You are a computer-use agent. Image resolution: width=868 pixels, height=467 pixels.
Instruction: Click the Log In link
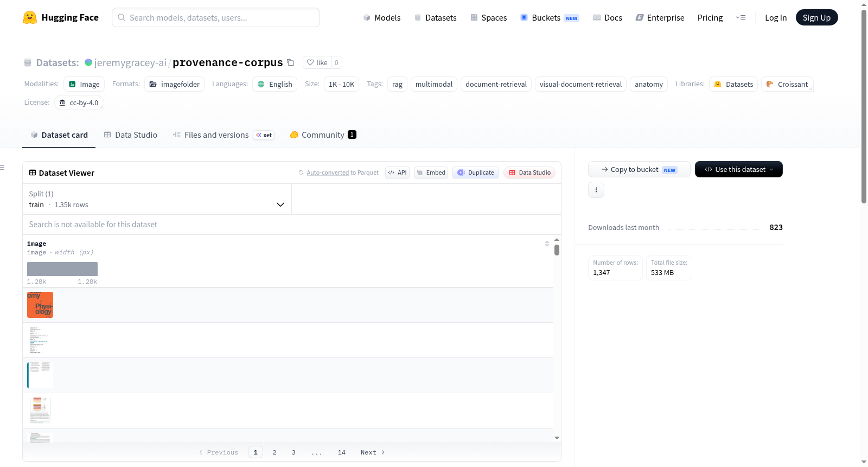[776, 17]
